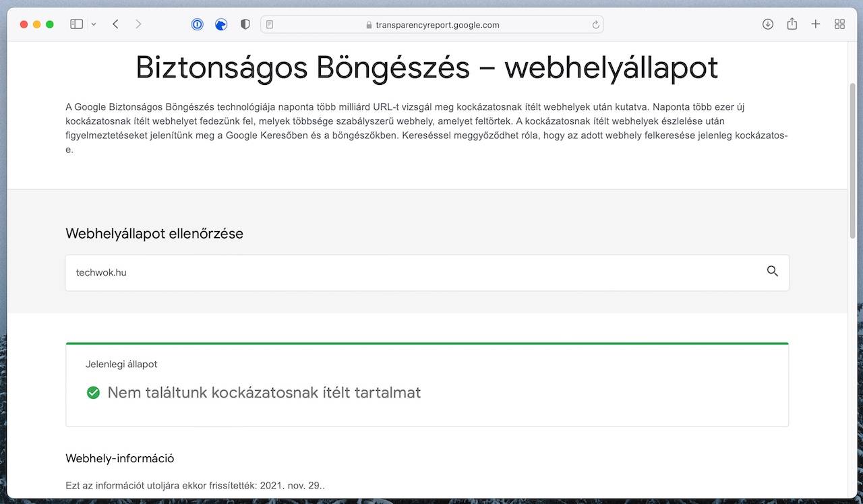This screenshot has height=504, width=863.
Task: Select the transparencyreport.google.com address field
Action: coord(432,25)
